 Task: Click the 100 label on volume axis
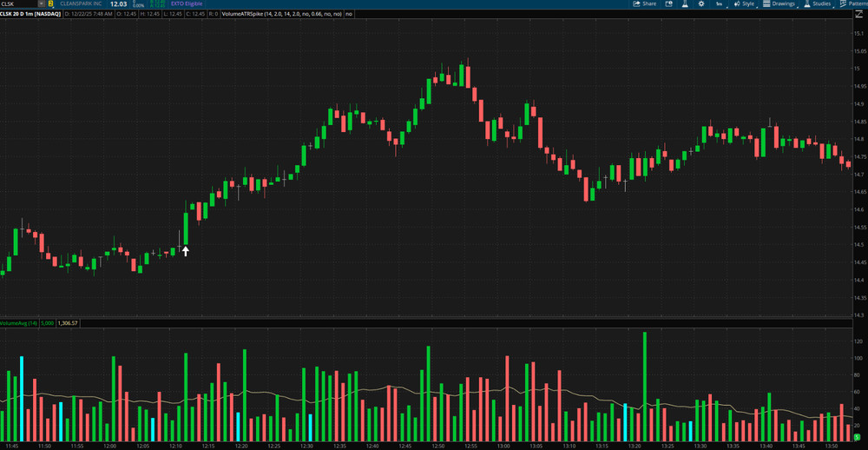(859, 359)
